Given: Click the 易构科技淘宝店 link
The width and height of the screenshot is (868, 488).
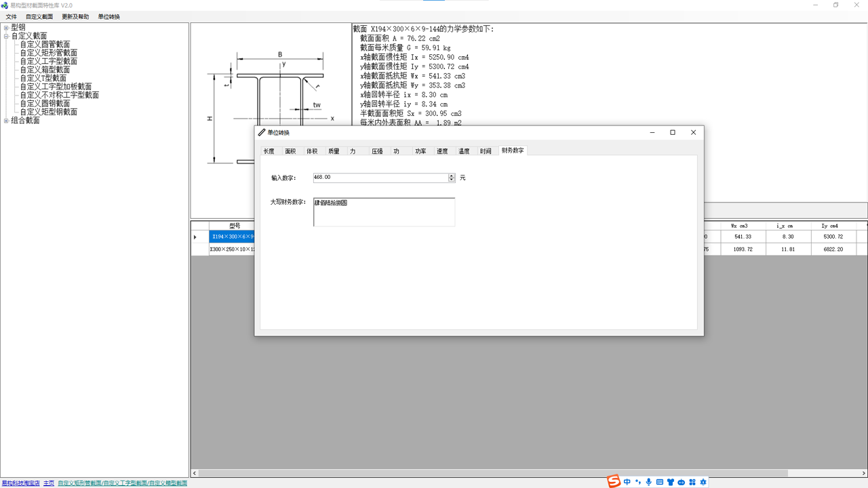Looking at the screenshot, I should [x=20, y=483].
